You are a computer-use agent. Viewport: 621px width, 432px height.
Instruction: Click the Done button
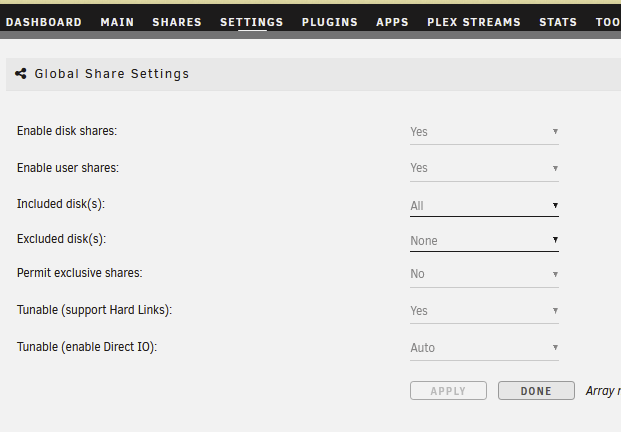click(x=536, y=391)
